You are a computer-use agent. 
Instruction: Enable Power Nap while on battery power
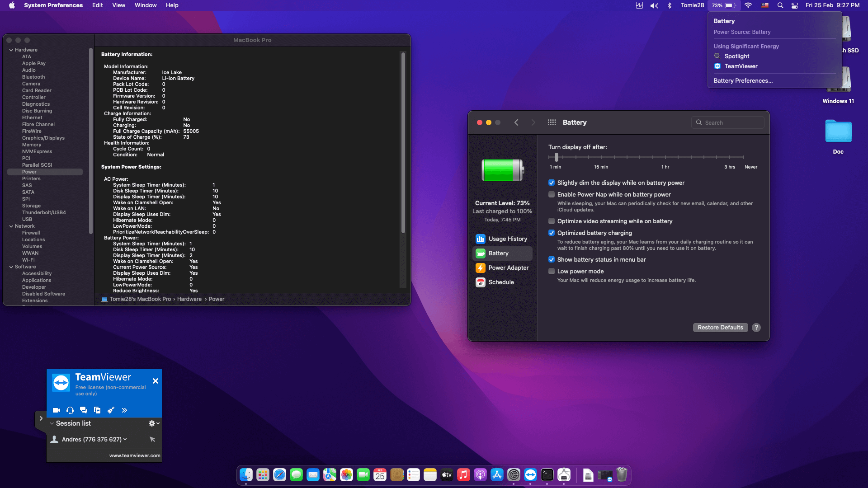coord(552,194)
